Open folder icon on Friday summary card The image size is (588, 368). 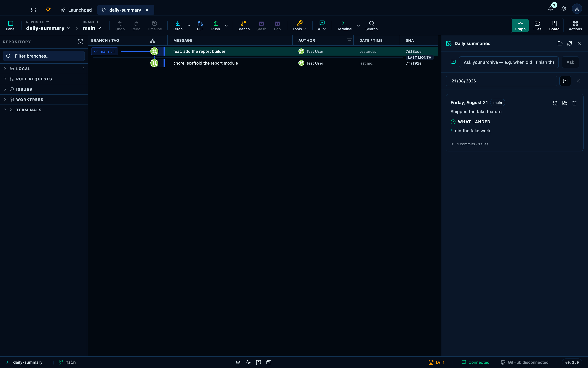click(565, 103)
